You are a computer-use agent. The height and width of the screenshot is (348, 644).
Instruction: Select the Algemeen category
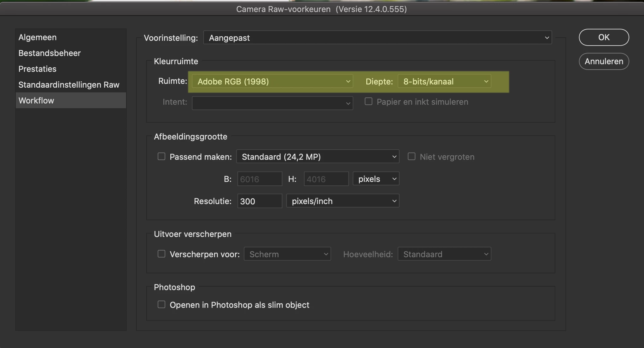point(37,37)
